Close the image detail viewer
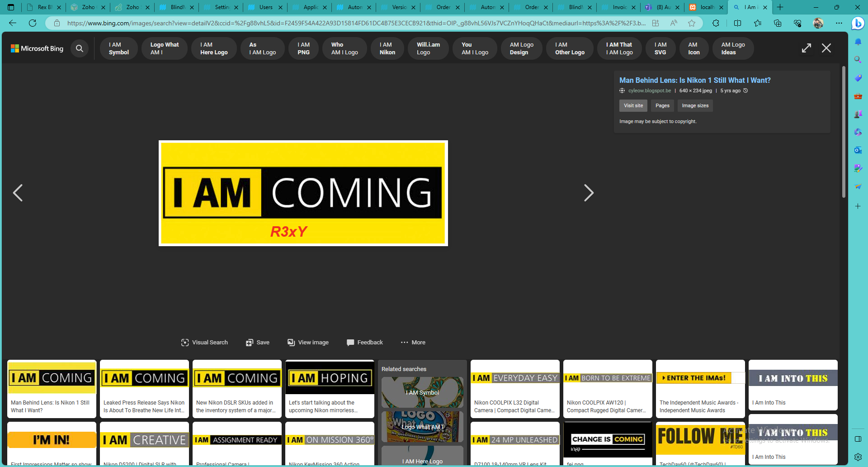The image size is (868, 467). click(826, 48)
